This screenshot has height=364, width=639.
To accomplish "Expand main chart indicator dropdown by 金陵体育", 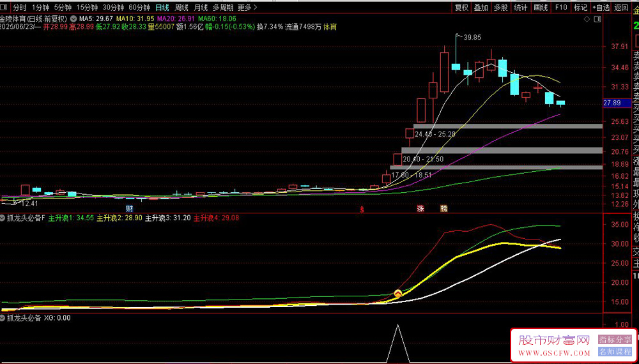I will tap(73, 19).
